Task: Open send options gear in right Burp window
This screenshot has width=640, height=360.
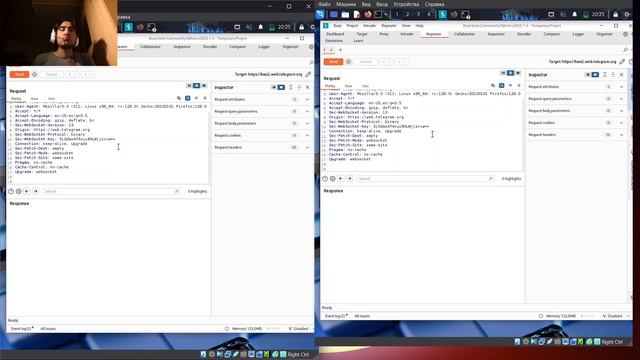Action: 348,62
